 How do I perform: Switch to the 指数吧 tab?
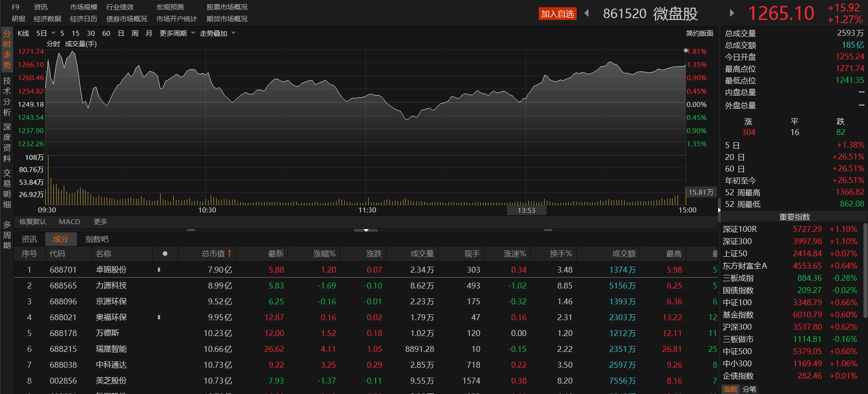point(97,239)
